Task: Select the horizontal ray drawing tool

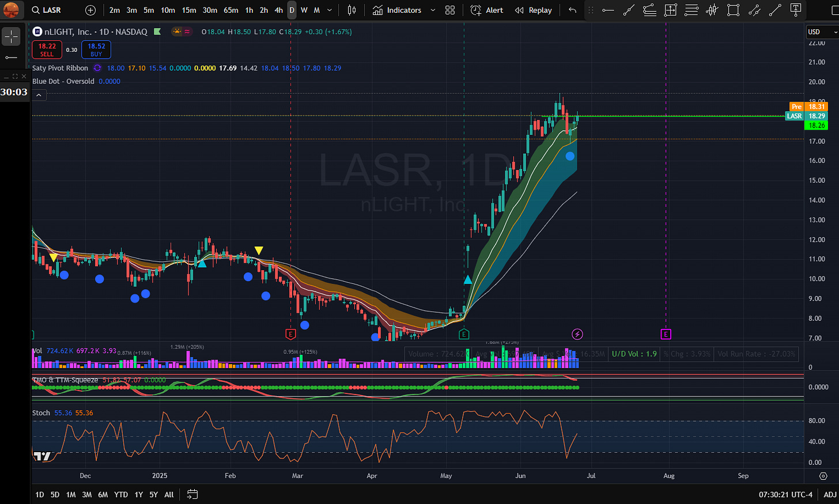Action: click(608, 10)
